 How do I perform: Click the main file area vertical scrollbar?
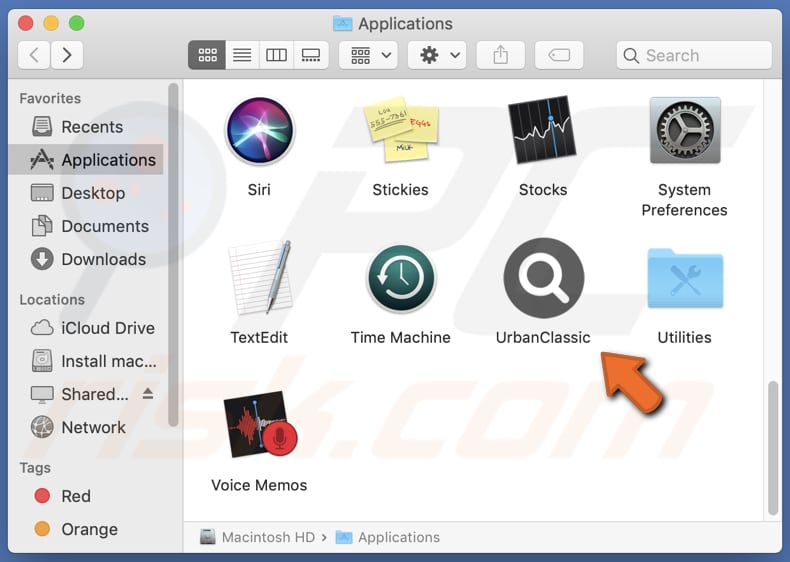pos(772,448)
